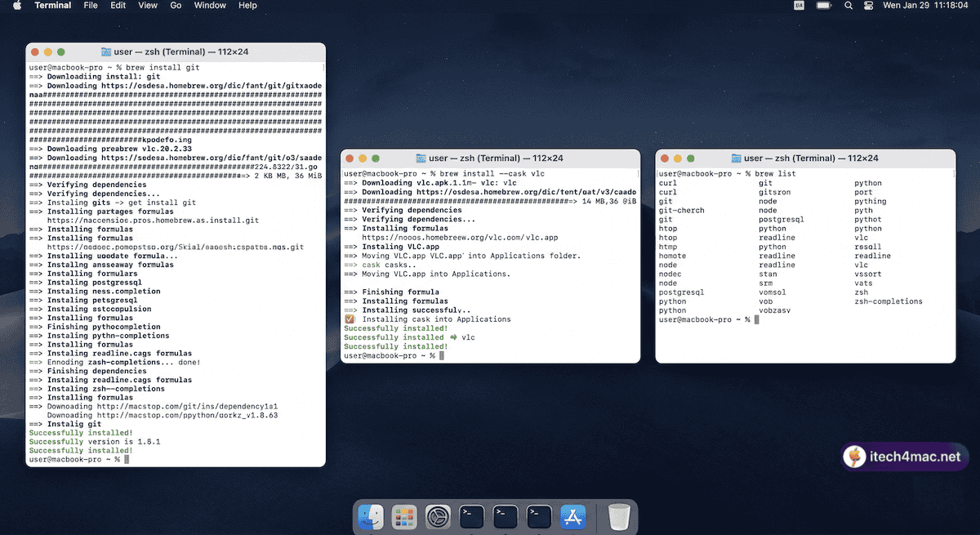Click the rightmost Terminal icon in Dock
Viewport: 980px width, 535px height.
[539, 516]
